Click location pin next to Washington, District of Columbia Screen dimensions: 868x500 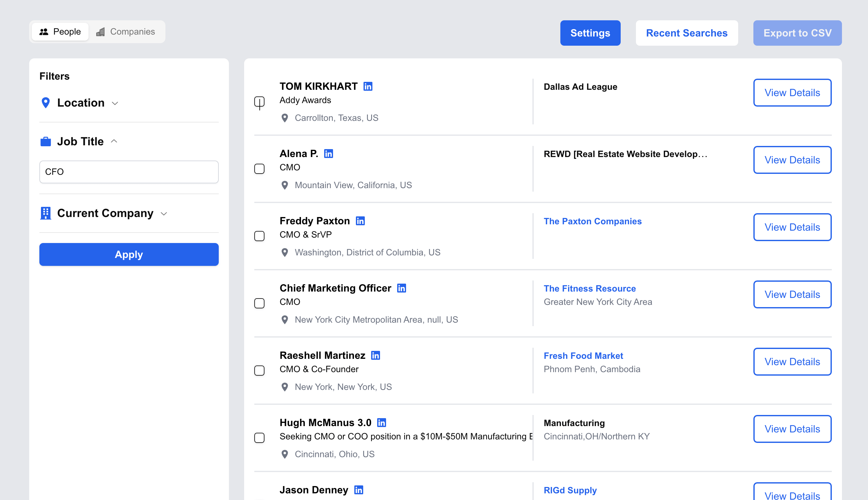tap(284, 253)
